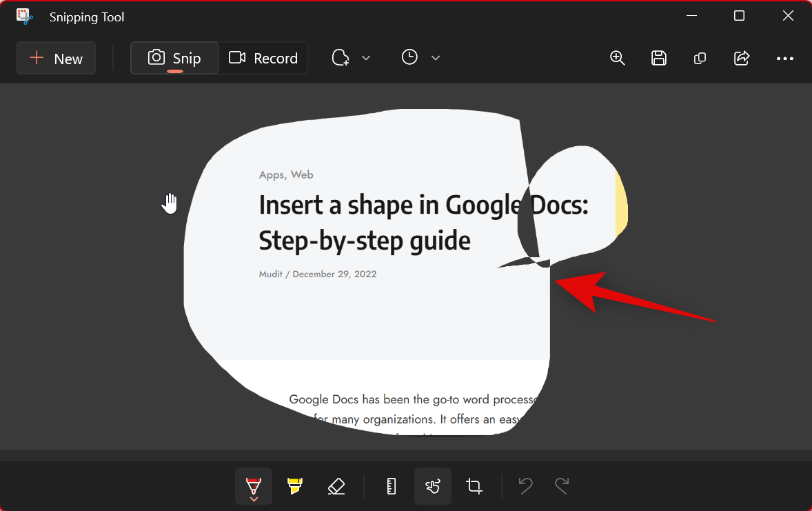
Task: Toggle Touch writing mode
Action: pos(433,486)
